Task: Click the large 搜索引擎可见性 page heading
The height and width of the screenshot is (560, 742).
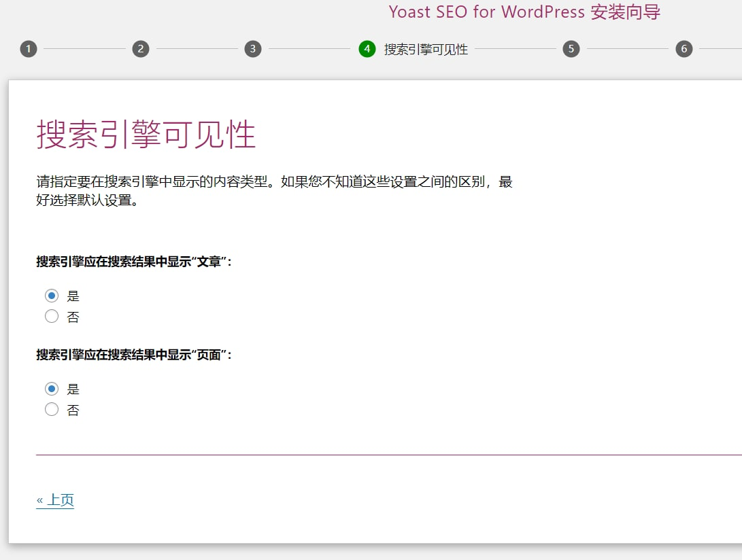Action: pyautogui.click(x=146, y=135)
